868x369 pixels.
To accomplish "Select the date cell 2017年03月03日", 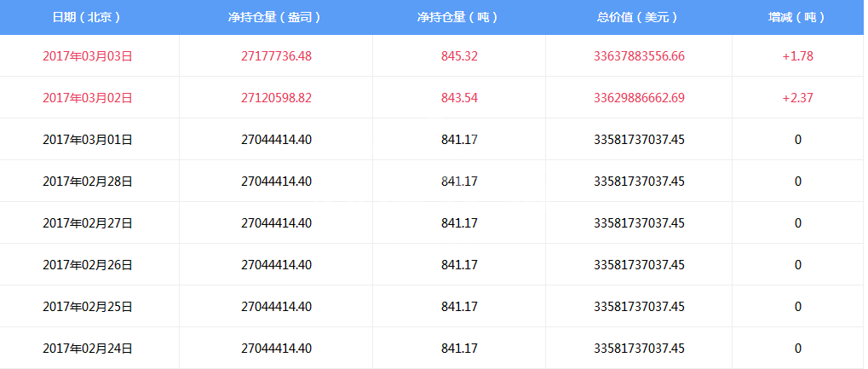I will click(88, 56).
